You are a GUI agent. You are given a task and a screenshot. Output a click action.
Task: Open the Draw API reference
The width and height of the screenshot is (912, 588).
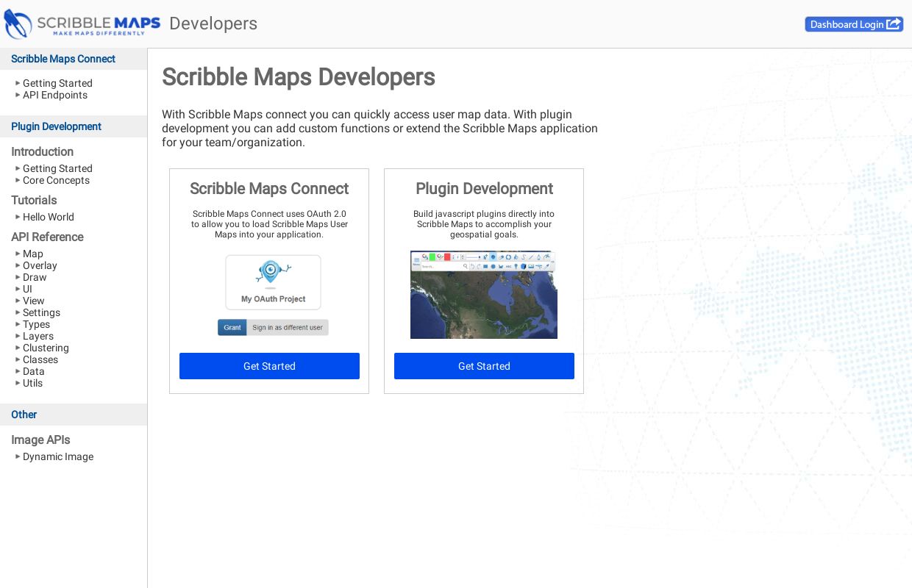click(35, 277)
